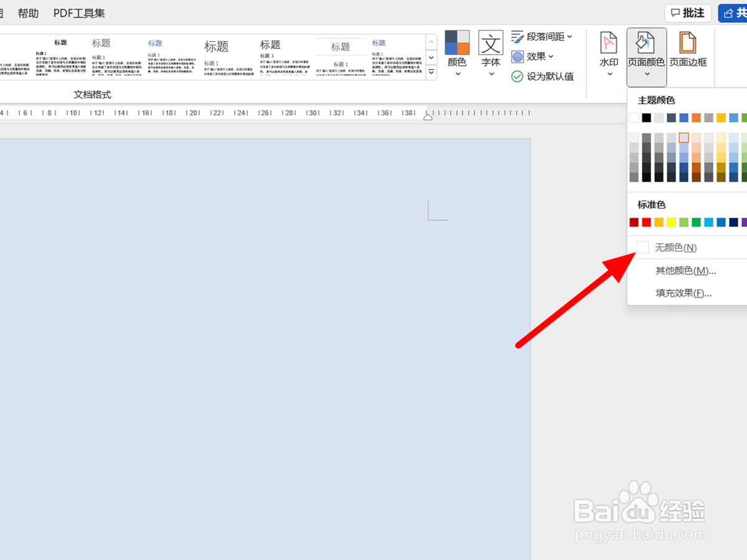Viewport: 747px width, 560px height.
Task: Click the 颜色 theme colors icon
Action: coord(457,42)
